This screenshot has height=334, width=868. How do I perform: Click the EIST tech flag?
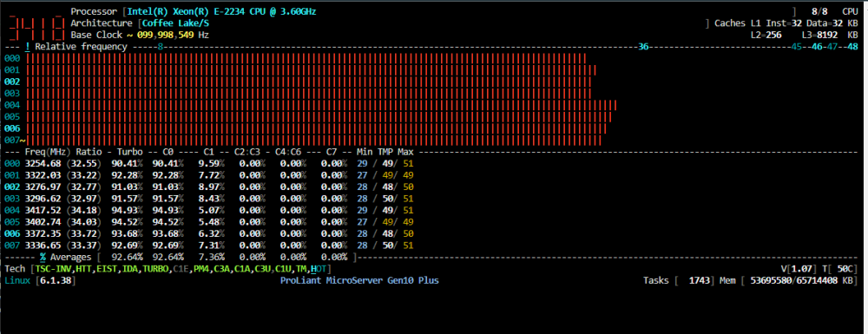[106, 269]
